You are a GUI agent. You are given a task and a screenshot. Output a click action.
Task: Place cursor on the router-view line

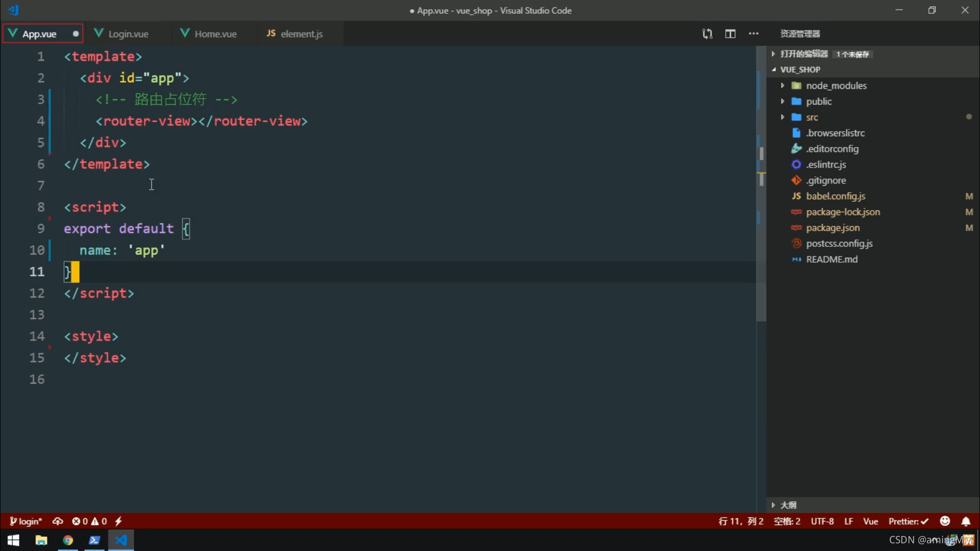coord(201,121)
